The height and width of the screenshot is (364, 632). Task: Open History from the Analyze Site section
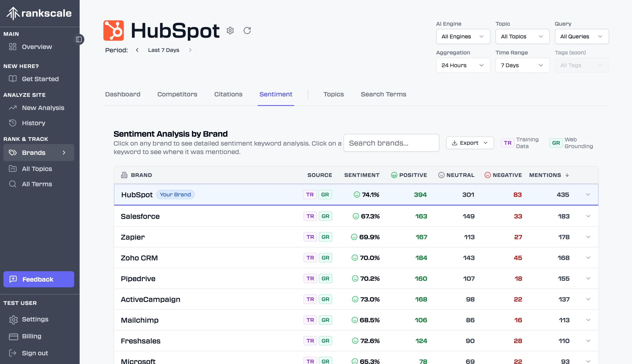[34, 123]
